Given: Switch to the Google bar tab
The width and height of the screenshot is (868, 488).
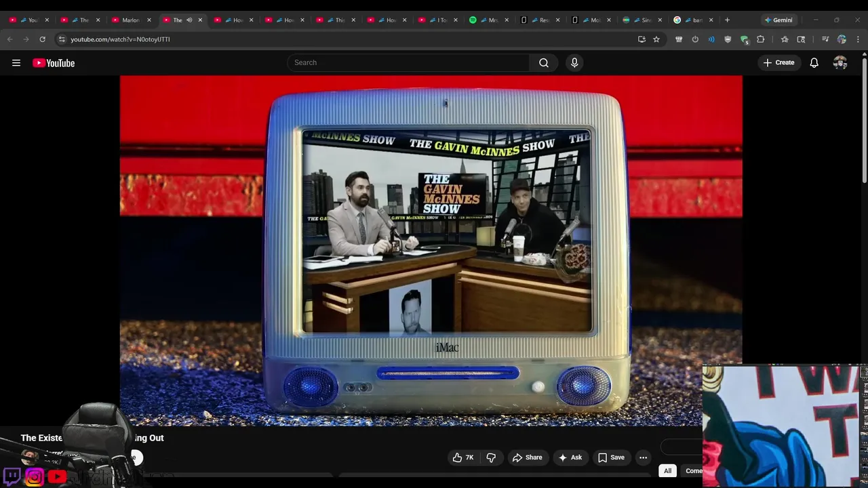Looking at the screenshot, I should (x=692, y=20).
